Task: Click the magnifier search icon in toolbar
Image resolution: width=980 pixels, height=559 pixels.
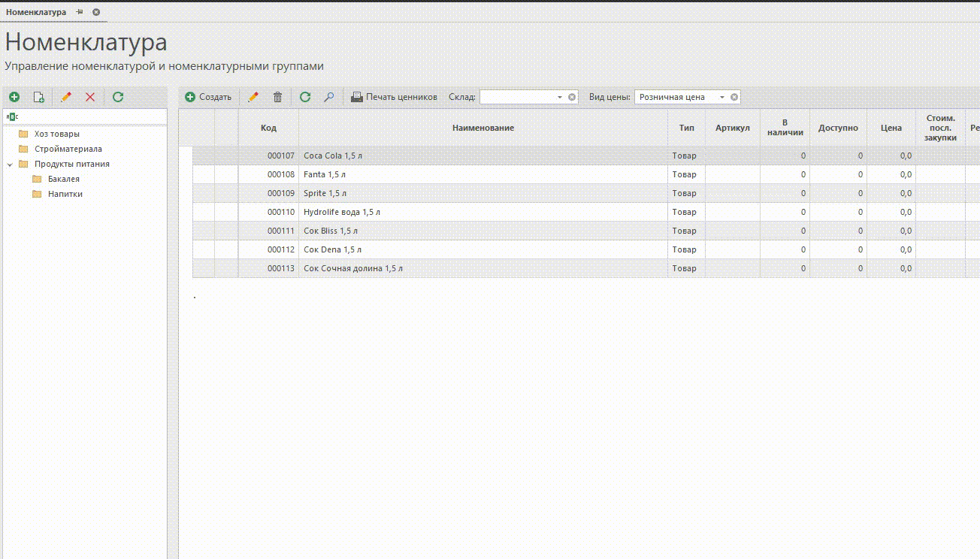Action: pos(328,97)
